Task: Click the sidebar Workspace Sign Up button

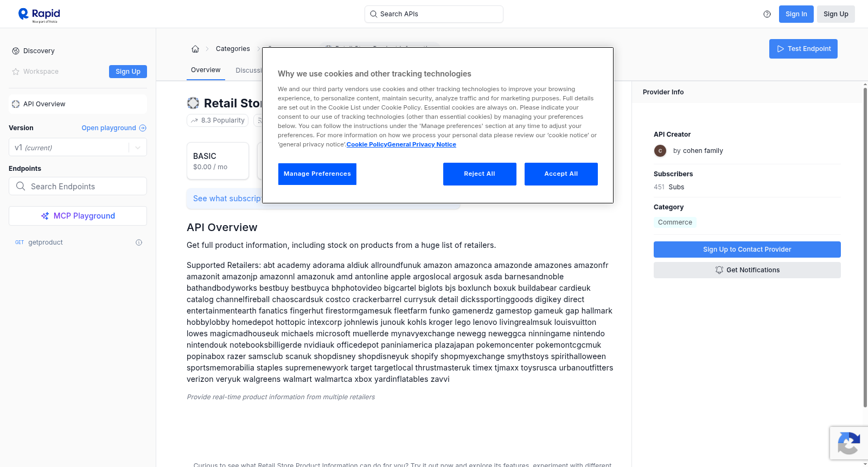Action: click(x=128, y=72)
